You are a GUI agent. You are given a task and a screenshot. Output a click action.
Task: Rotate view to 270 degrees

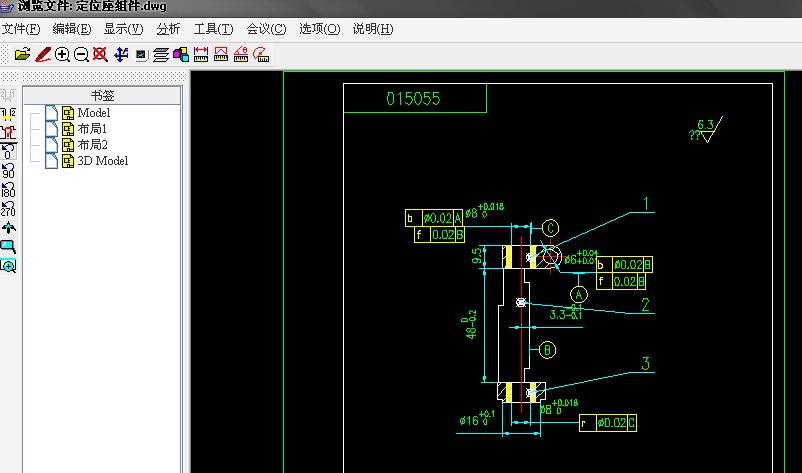(8, 209)
